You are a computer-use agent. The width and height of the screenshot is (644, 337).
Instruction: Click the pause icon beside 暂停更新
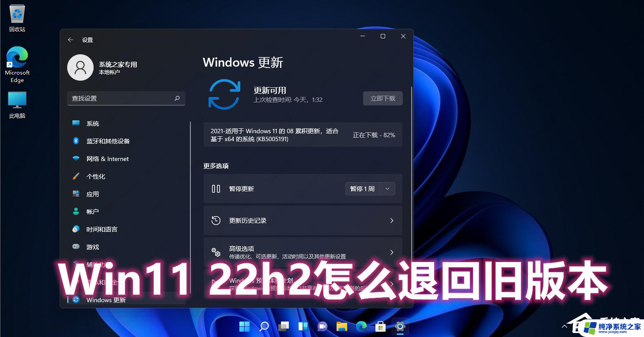[x=216, y=189]
